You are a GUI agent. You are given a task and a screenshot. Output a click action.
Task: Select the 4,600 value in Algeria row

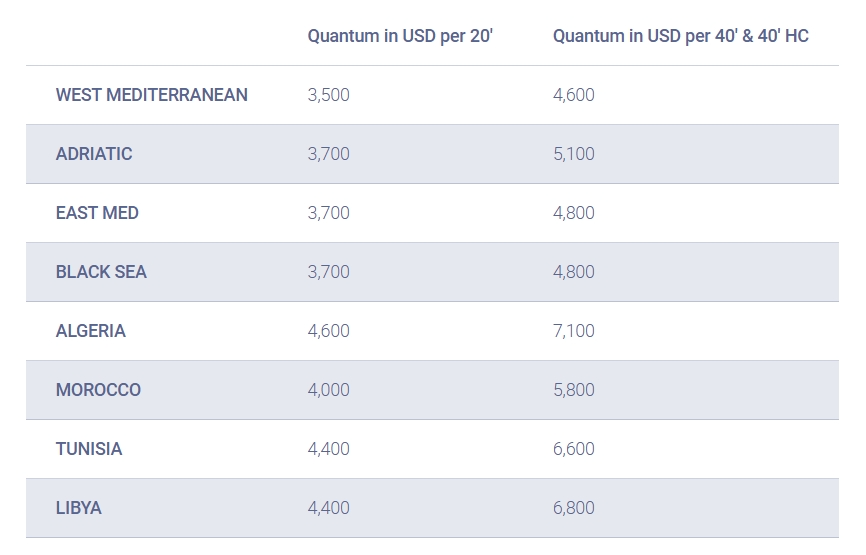pyautogui.click(x=329, y=331)
